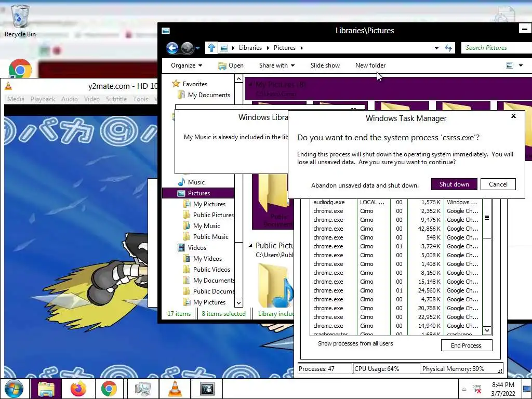
Task: Open the Organize menu
Action: [187, 65]
